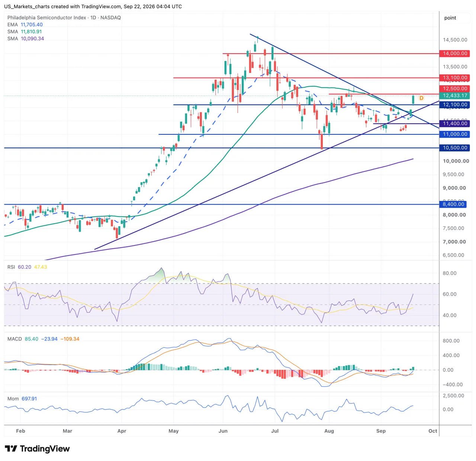This screenshot has width=476, height=461.
Task: Click the green 12,433.17 current price label
Action: coord(455,96)
